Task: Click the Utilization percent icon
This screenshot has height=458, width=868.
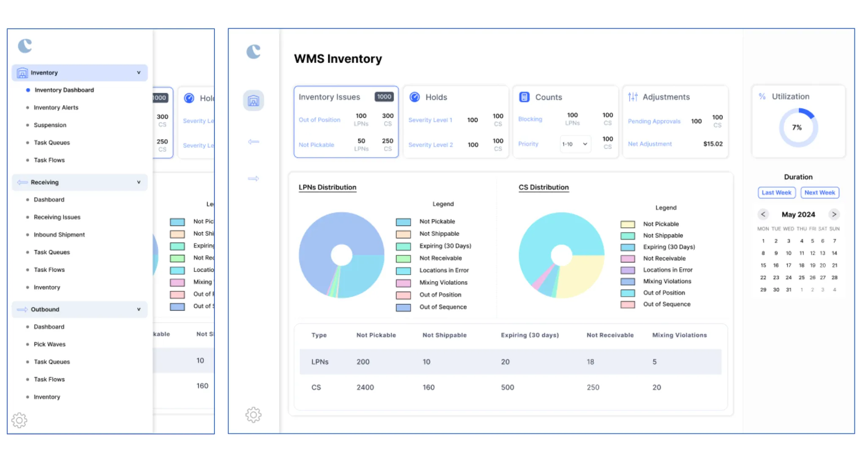Action: point(762,97)
